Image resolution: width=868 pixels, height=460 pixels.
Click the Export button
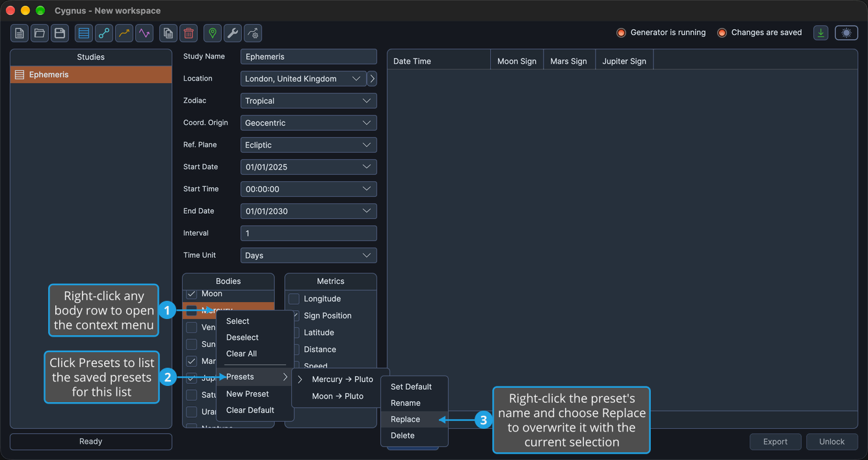pos(775,442)
